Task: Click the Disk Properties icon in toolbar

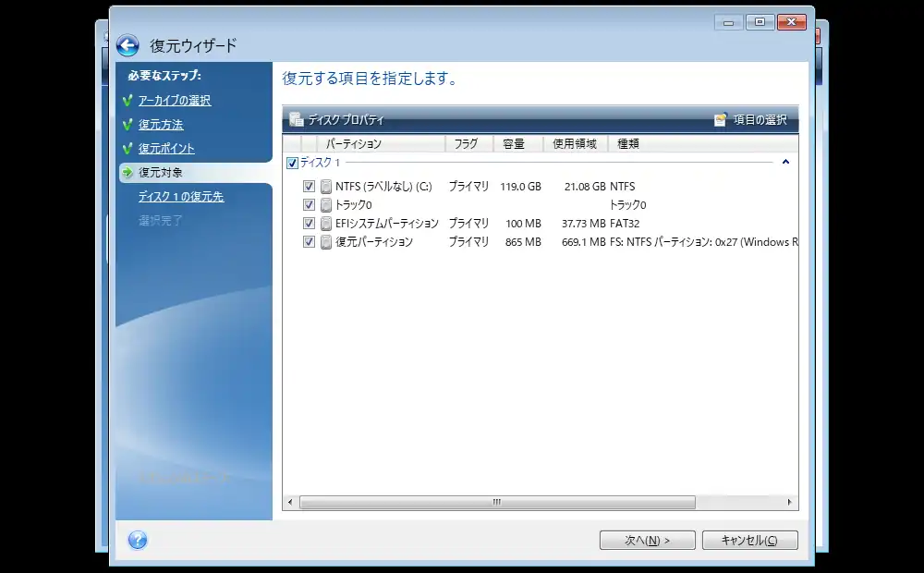Action: click(296, 119)
